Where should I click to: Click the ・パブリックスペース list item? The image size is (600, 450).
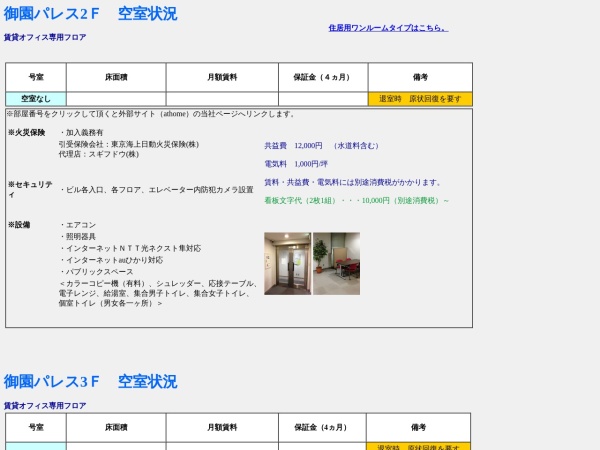pyautogui.click(x=96, y=272)
